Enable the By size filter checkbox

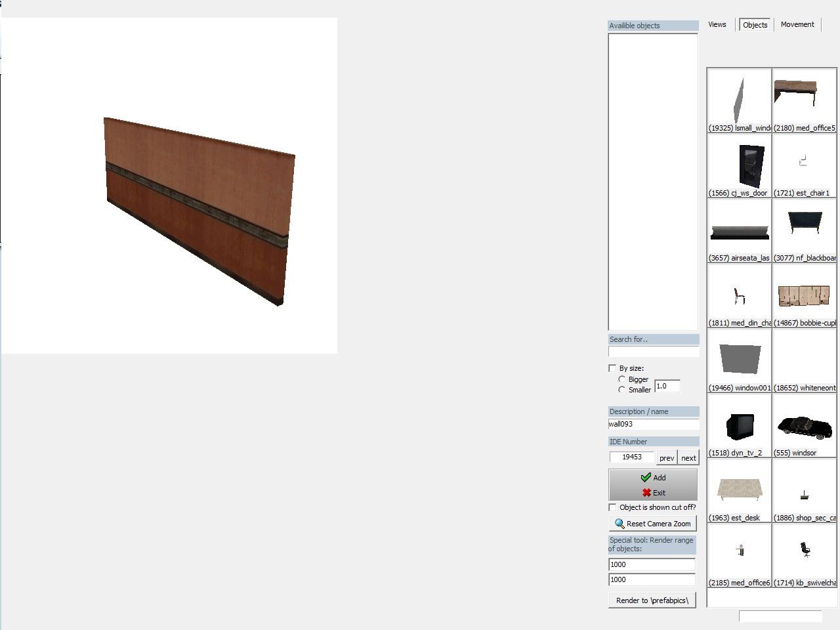[x=612, y=368]
